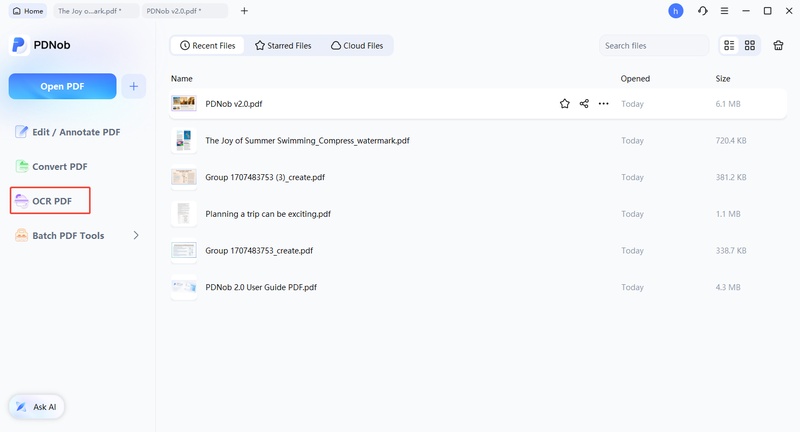Switch to the Starred Files tab
Viewport: 800px width, 432px height.
[282, 45]
